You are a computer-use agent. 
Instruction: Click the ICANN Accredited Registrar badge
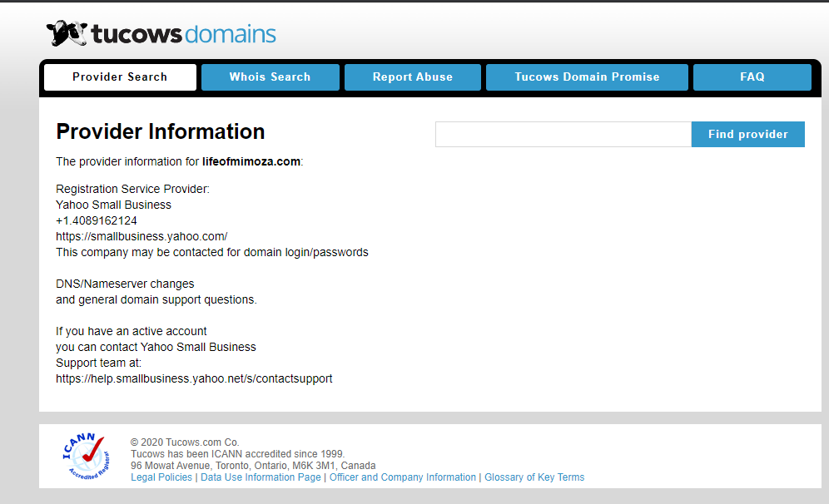83,457
